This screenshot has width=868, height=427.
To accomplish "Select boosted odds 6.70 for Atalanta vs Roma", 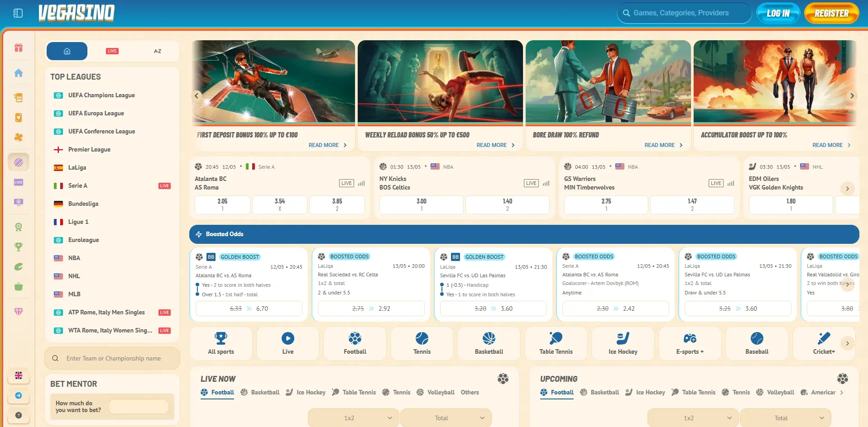I will point(249,308).
